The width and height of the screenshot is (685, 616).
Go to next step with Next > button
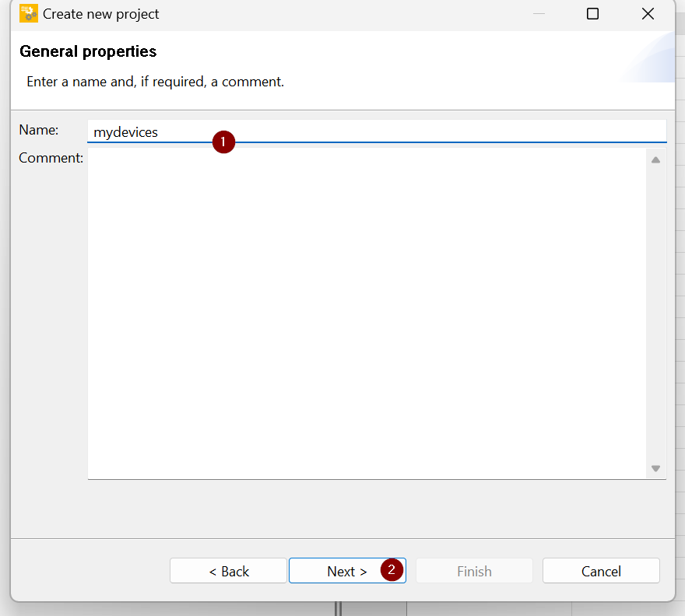click(x=347, y=571)
